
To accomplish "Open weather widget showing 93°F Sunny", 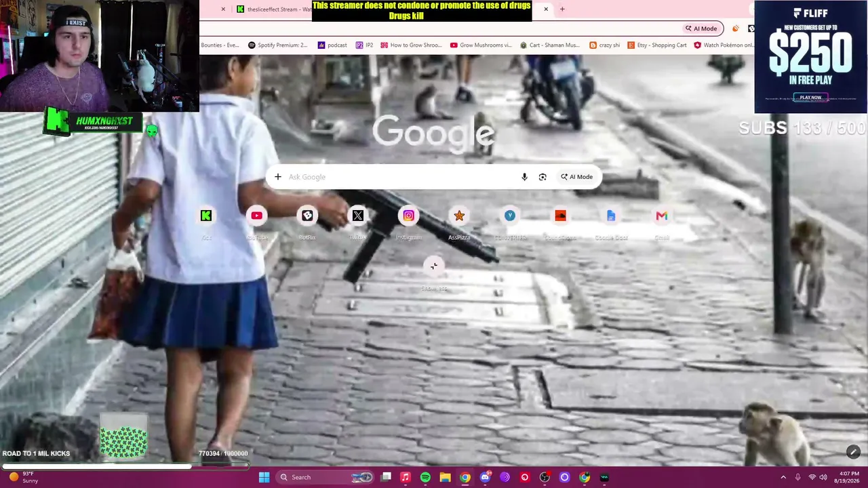I will point(22,477).
